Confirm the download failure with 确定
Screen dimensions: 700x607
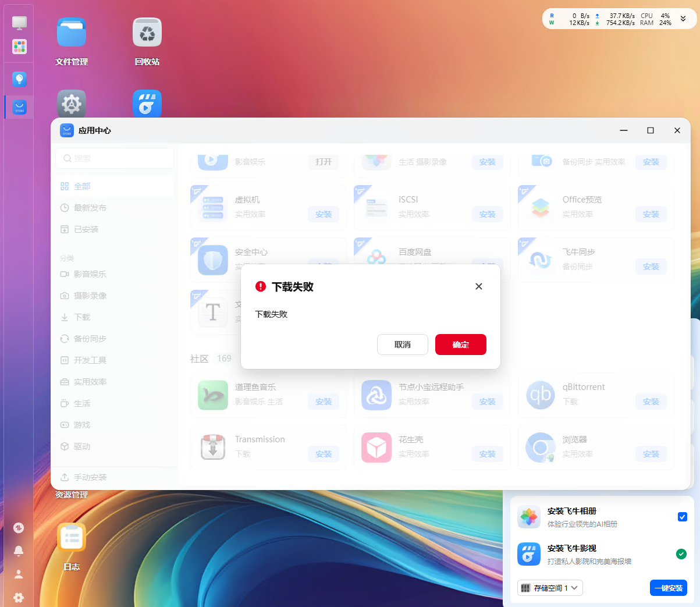point(460,345)
